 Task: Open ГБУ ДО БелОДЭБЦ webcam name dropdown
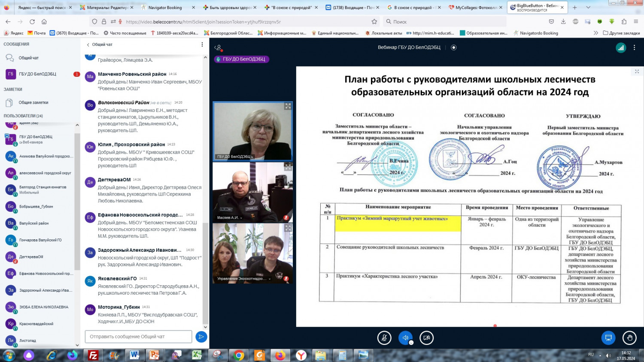[x=235, y=157]
